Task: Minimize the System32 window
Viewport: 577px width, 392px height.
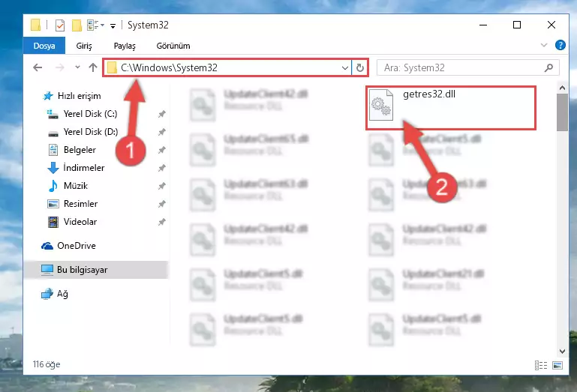Action: tap(483, 25)
